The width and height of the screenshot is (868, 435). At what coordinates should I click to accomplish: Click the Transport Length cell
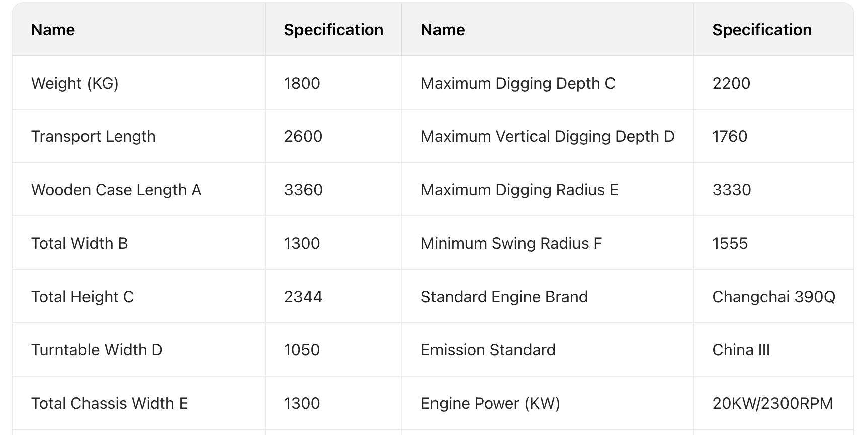[94, 136]
